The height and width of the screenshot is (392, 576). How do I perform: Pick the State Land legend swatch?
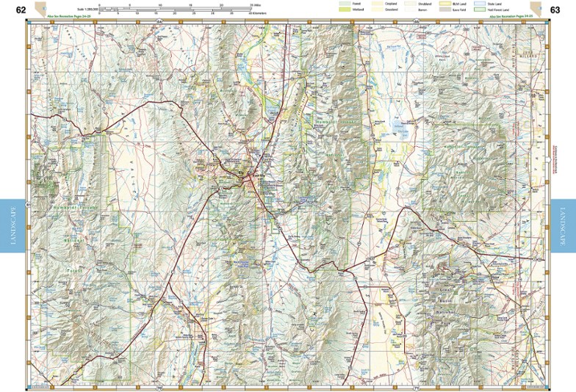pyautogui.click(x=478, y=4)
